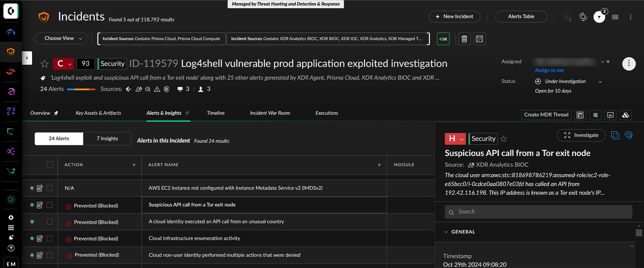644x268 pixels.
Task: Open the help question mark icon
Action: pos(11,248)
